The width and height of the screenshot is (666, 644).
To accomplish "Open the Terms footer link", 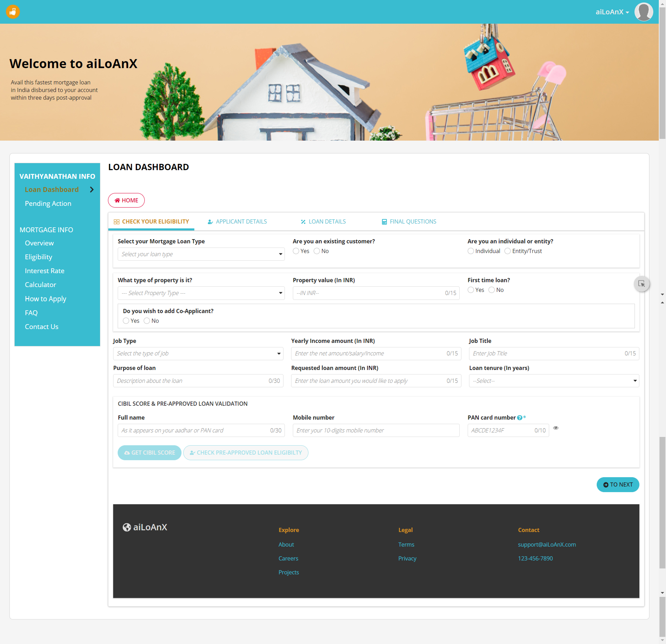I will point(406,544).
